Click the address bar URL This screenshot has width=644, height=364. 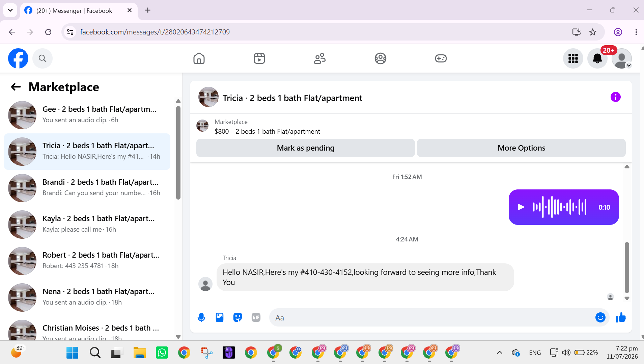(155, 32)
